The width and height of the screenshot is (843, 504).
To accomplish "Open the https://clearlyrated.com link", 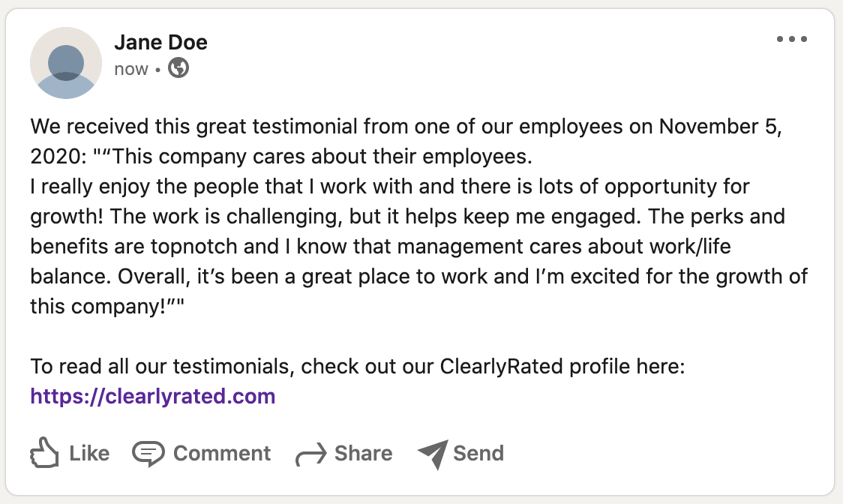I will tap(153, 396).
